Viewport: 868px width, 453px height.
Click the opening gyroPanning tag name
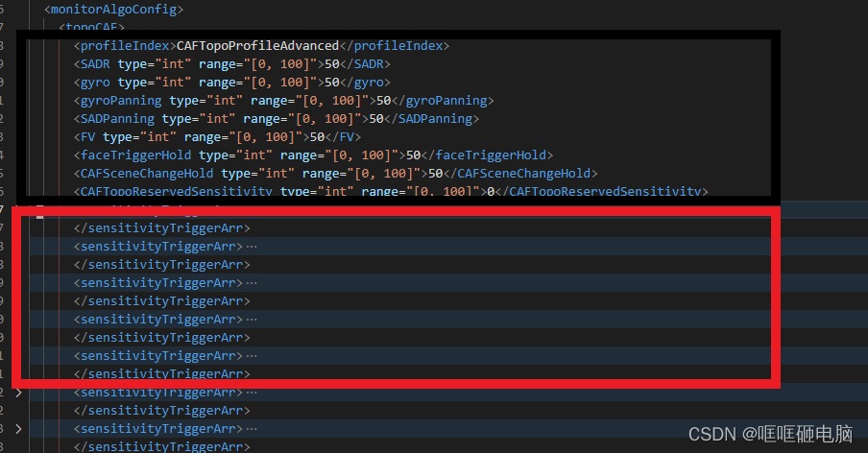121,100
